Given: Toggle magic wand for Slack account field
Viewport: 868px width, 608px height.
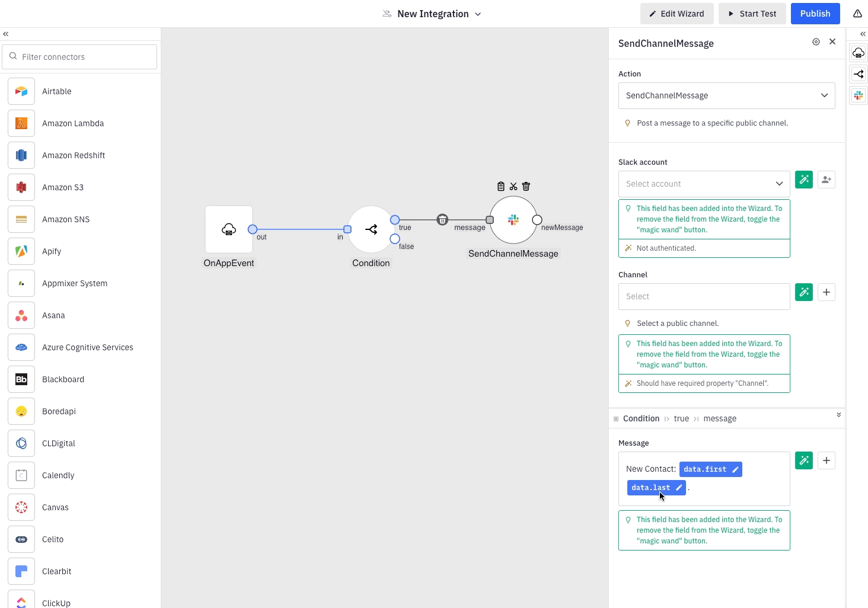Looking at the screenshot, I should [803, 180].
